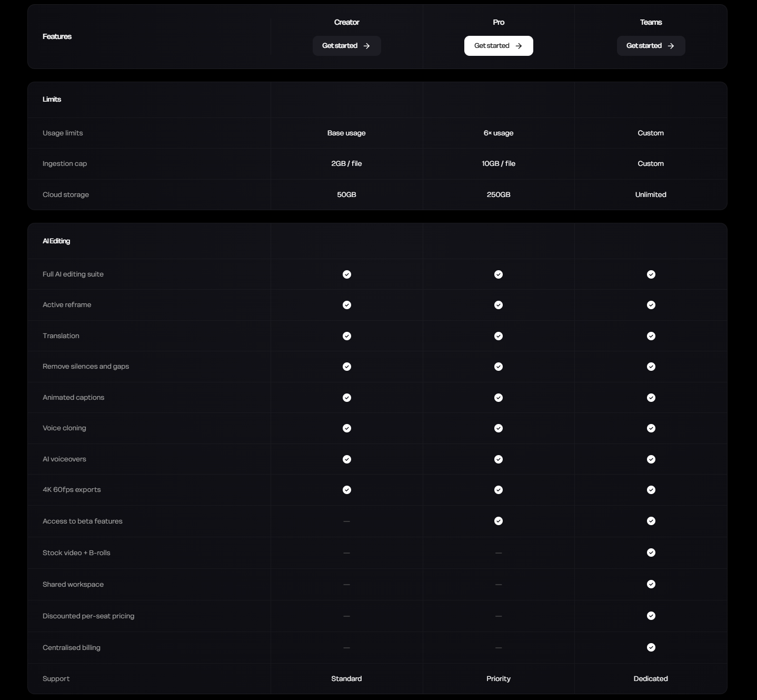Click Teams checkmark for Access to beta features
This screenshot has width=757, height=700.
tap(651, 521)
